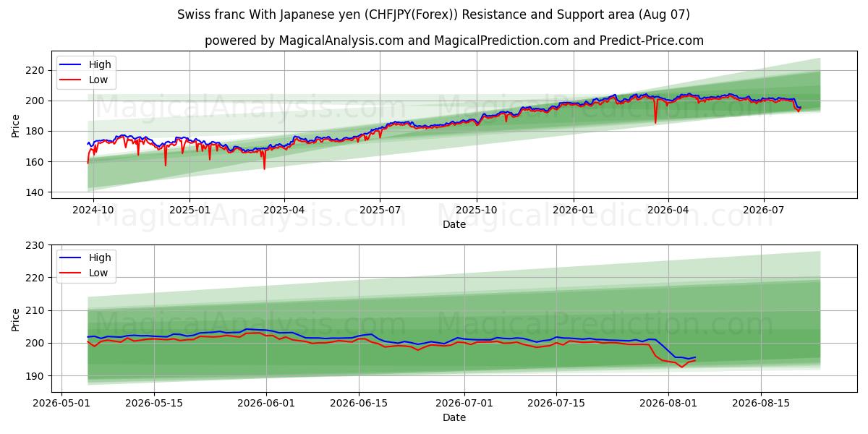The width and height of the screenshot is (868, 434).
Task: Click the 2026-07-01 tick label
Action: click(x=464, y=404)
